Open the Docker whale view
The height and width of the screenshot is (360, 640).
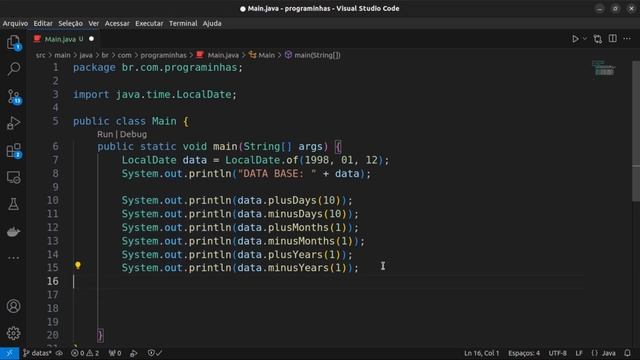pyautogui.click(x=13, y=232)
